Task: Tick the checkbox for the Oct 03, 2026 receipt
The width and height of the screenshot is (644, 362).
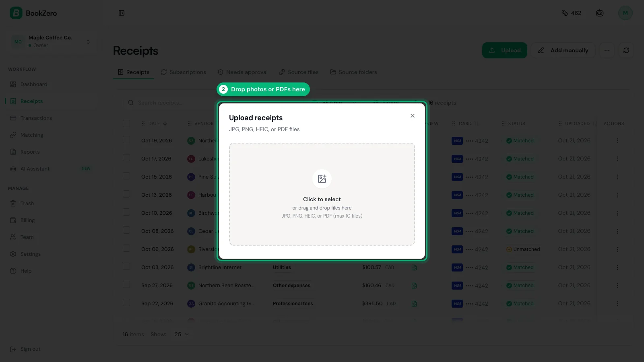Action: [x=126, y=267]
